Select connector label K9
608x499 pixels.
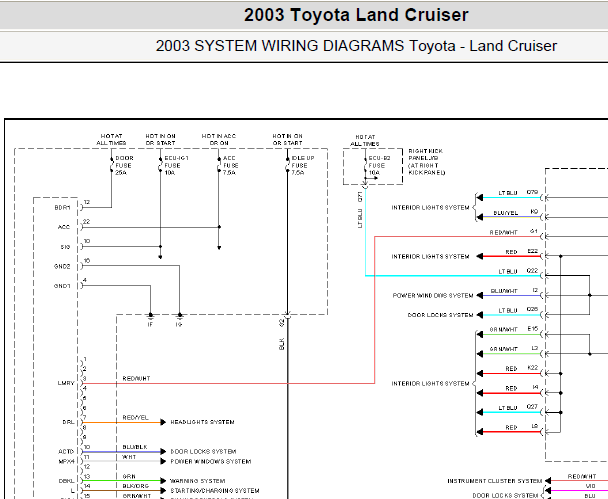(x=534, y=212)
